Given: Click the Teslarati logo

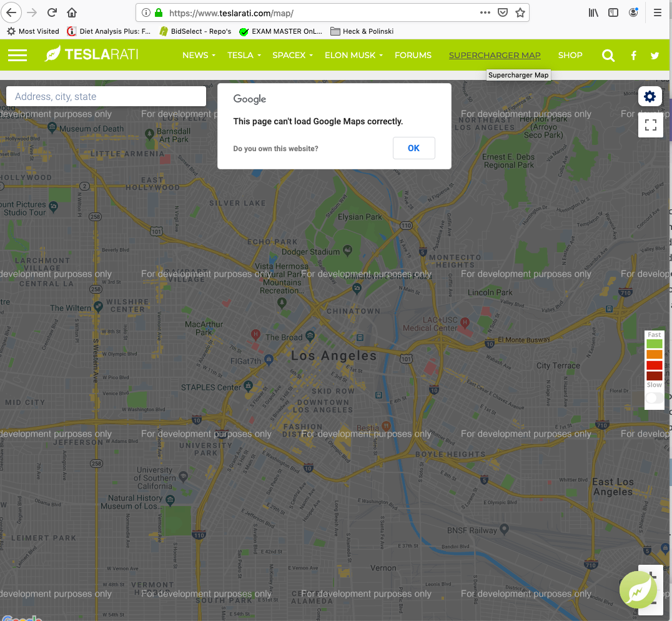Looking at the screenshot, I should tap(92, 54).
